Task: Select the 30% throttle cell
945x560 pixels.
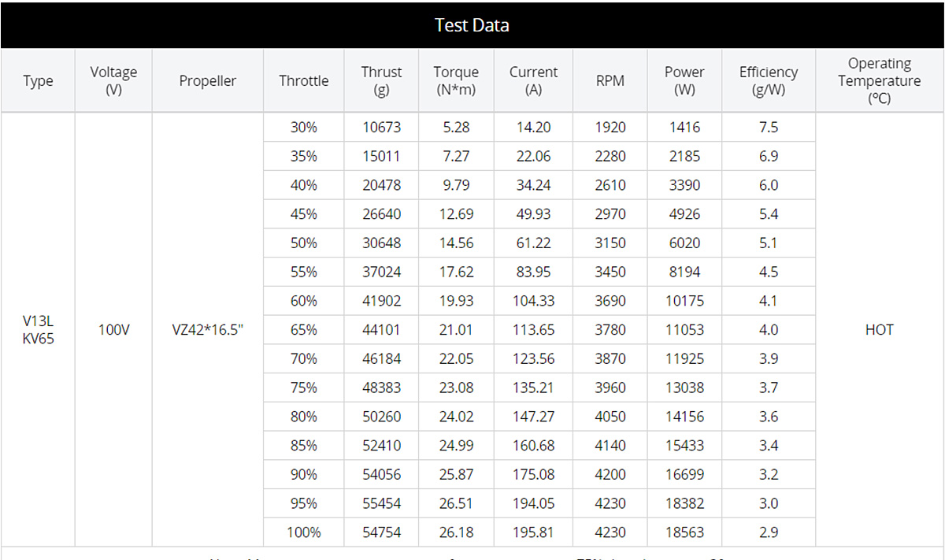Action: (x=303, y=128)
